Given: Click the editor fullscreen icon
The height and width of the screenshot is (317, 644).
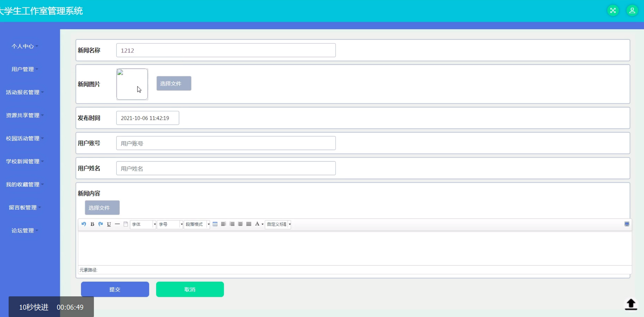Looking at the screenshot, I should [x=627, y=224].
